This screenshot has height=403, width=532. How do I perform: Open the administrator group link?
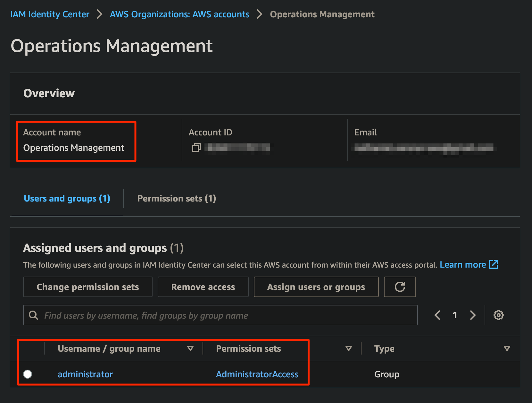pyautogui.click(x=85, y=374)
